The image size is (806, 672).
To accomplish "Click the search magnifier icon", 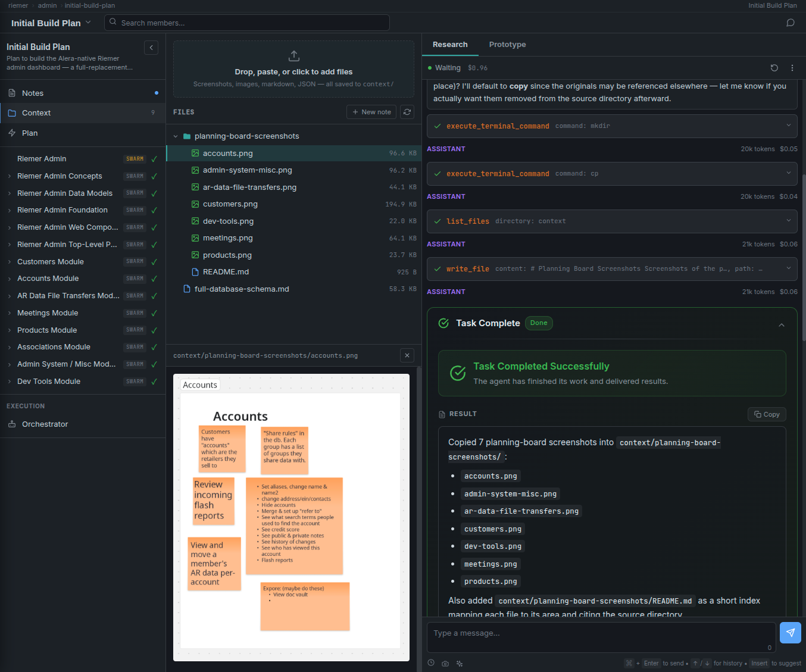I will pos(113,22).
